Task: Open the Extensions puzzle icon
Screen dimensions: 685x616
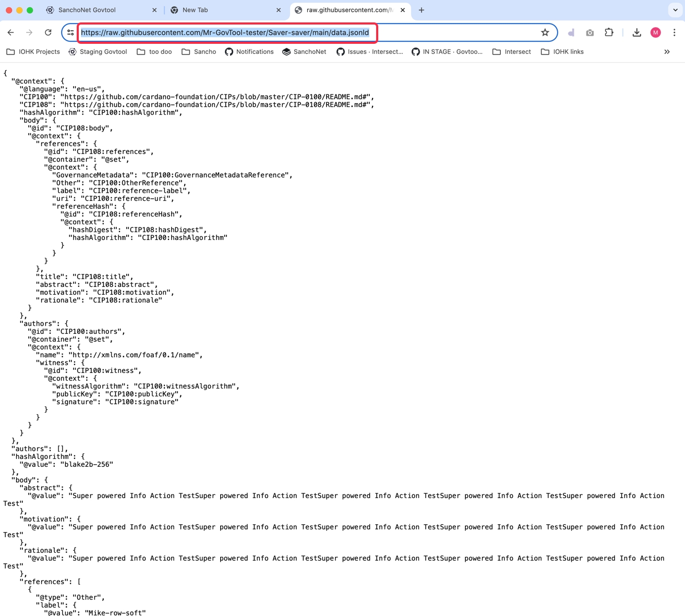Action: [609, 32]
